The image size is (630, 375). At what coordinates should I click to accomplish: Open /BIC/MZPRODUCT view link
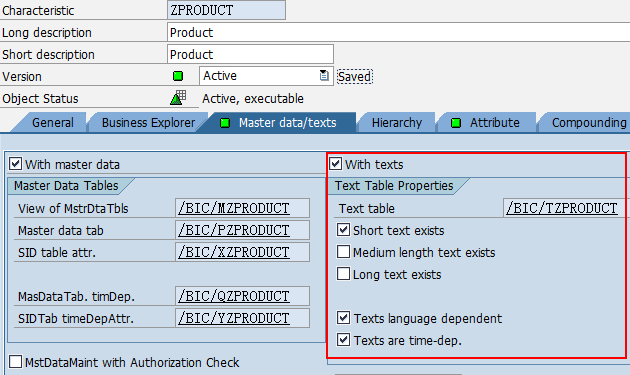234,208
